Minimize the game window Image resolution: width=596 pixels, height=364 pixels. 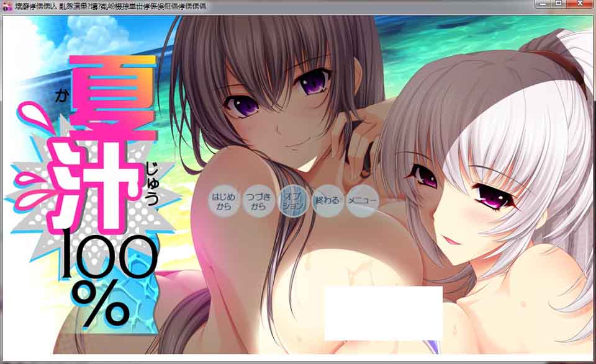[x=543, y=4]
